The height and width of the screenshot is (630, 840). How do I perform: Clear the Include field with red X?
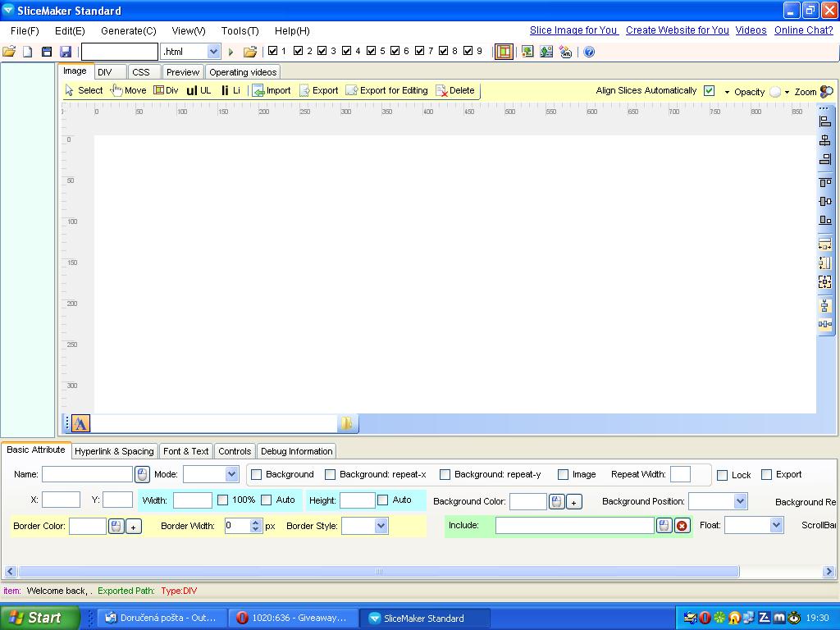(x=682, y=526)
